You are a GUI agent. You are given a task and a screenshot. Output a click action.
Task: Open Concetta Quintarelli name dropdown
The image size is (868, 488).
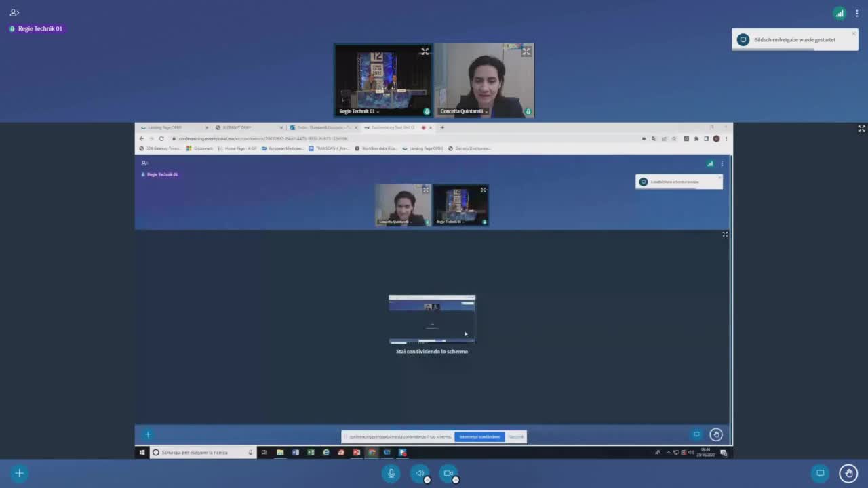pyautogui.click(x=486, y=111)
